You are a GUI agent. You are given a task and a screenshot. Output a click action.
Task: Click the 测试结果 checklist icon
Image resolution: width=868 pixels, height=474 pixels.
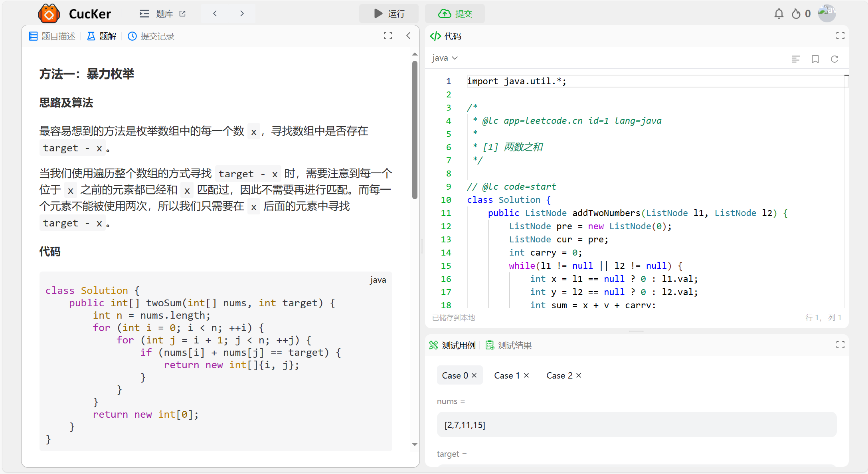point(490,345)
